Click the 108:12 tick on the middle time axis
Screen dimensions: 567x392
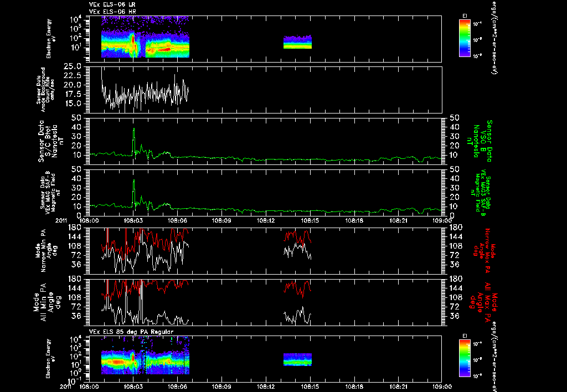[266, 220]
